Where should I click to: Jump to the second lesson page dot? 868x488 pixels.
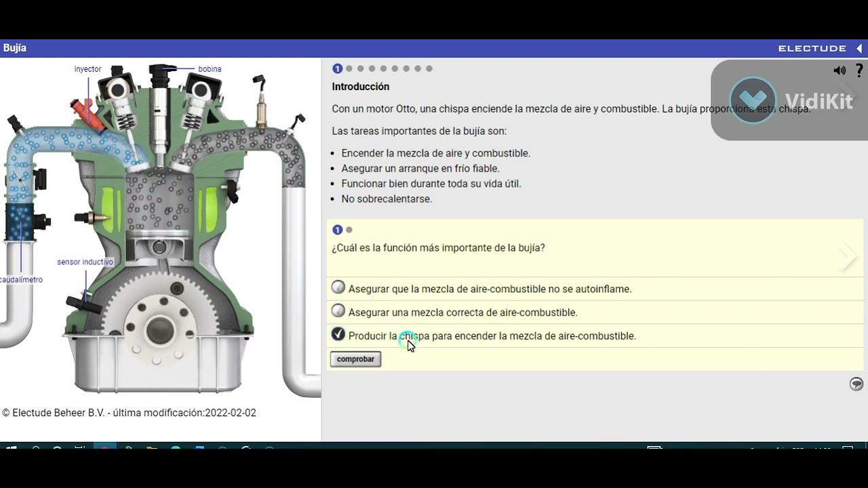click(x=349, y=68)
